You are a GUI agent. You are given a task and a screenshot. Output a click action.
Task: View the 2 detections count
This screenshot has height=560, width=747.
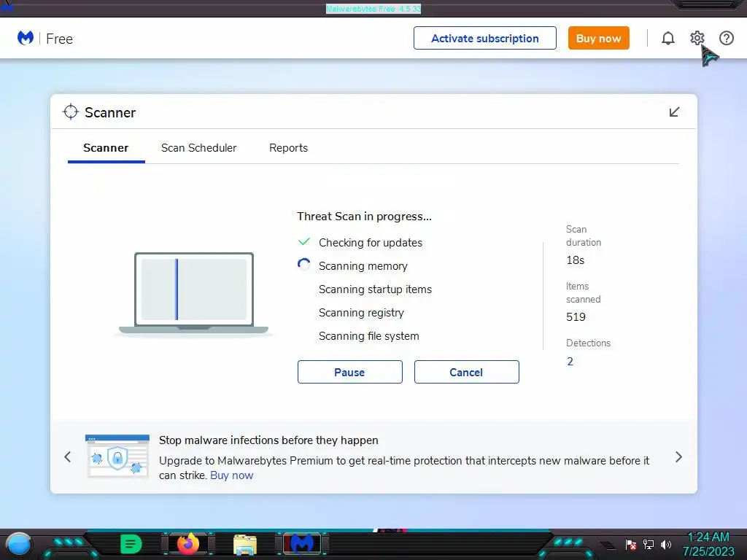point(570,362)
